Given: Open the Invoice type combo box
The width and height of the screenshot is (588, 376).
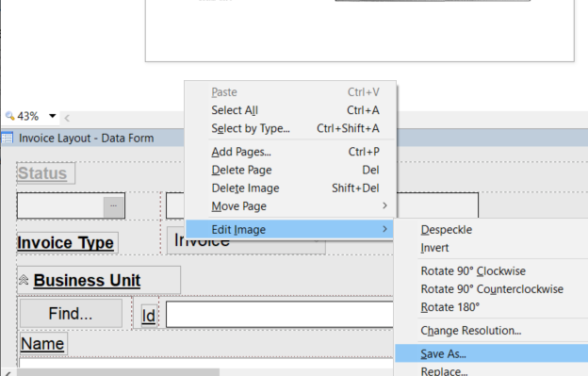Looking at the screenshot, I should [246, 240].
